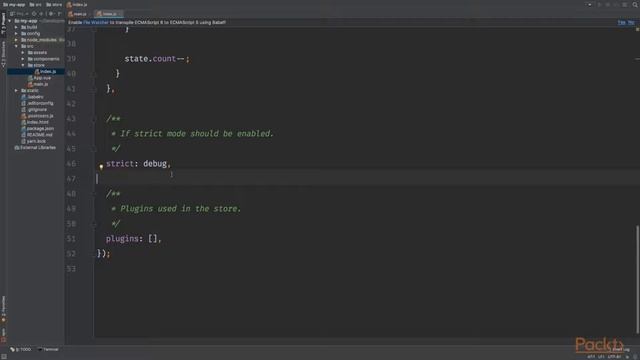Select .babelrc file in project tree
Screen dimensions: 640x360
[32, 97]
